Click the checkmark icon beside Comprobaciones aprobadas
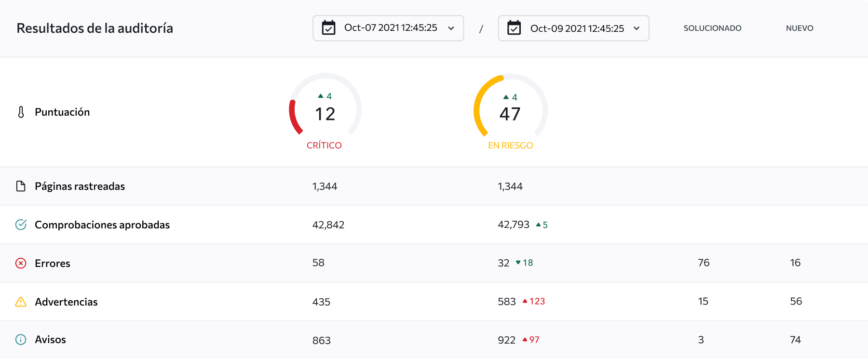Screen dimensions: 868x359 point(21,225)
